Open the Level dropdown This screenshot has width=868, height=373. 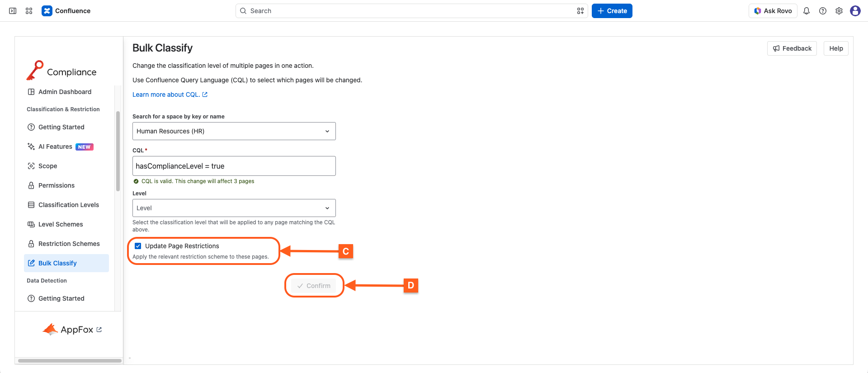[234, 208]
